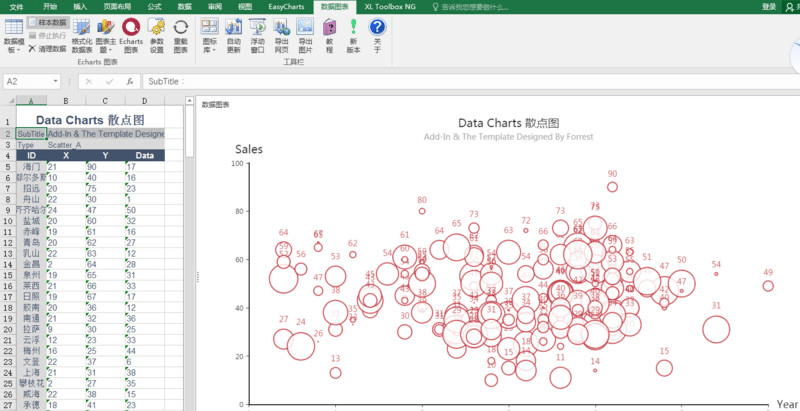Click the SubTitle cell A2
The width and height of the screenshot is (800, 411).
(x=31, y=134)
